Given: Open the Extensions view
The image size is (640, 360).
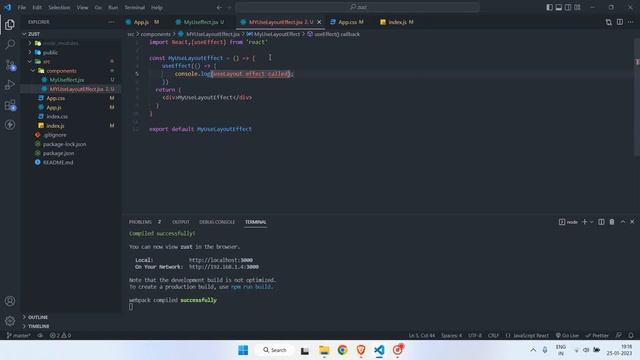Looking at the screenshot, I should click(10, 105).
